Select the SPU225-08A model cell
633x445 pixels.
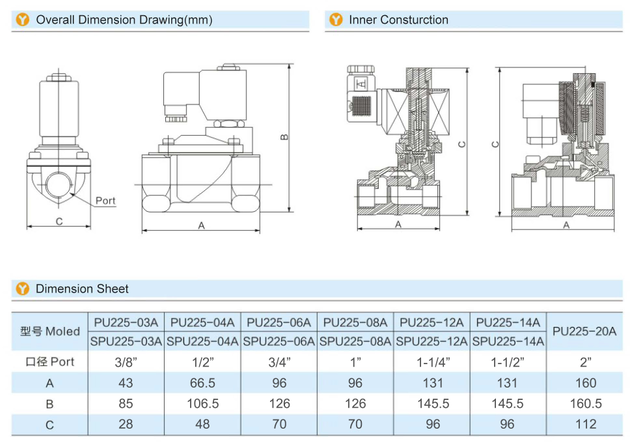point(358,342)
